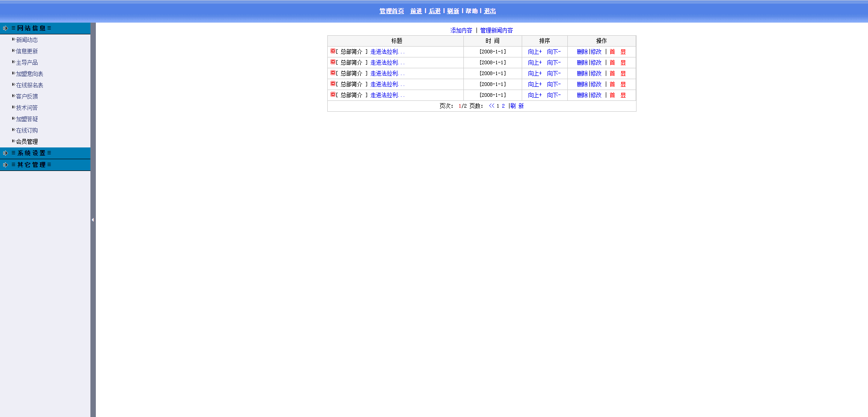Collapse the sidebar using the divider arrow
868x417 pixels.
[x=93, y=220]
